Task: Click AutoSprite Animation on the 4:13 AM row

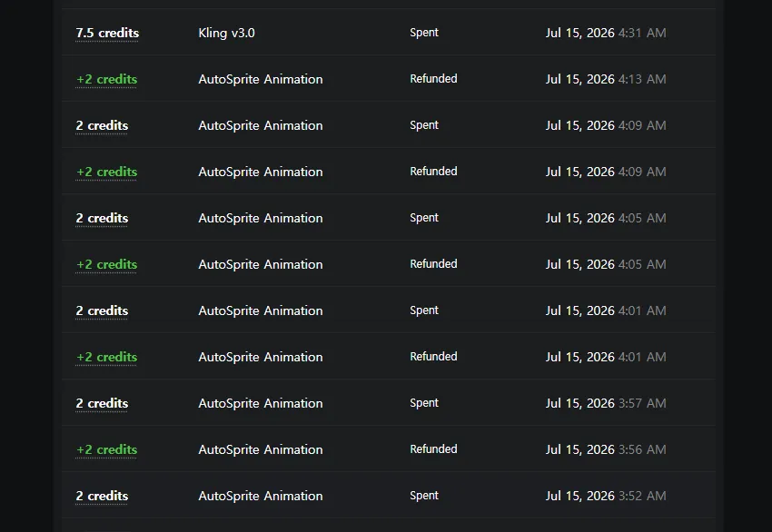Action: 261,79
